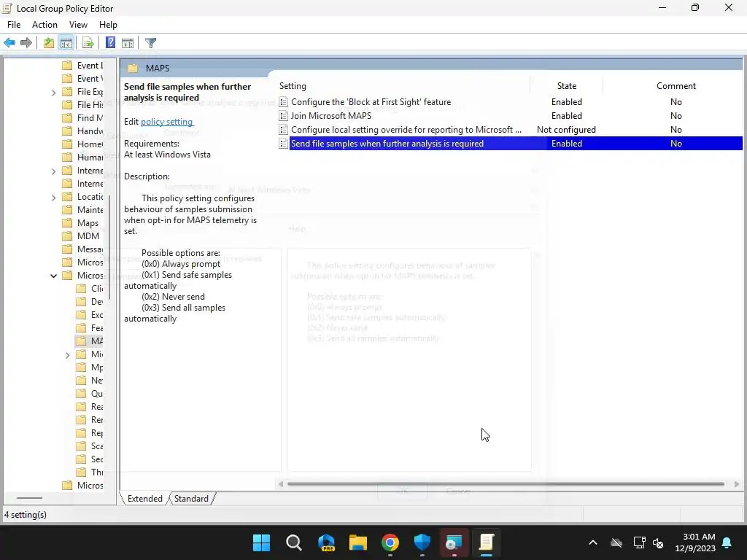Collapse the expanded Micros tree node
The height and width of the screenshot is (560, 747).
click(x=54, y=276)
